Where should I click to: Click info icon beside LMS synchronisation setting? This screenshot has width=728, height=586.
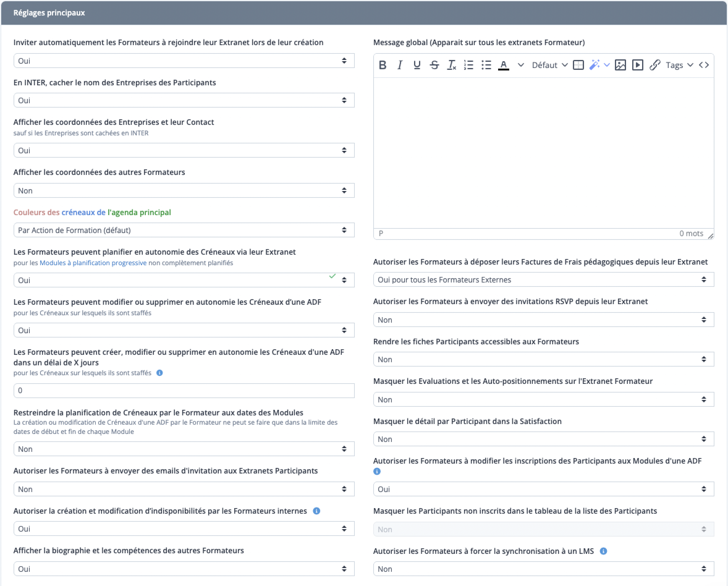pos(603,551)
